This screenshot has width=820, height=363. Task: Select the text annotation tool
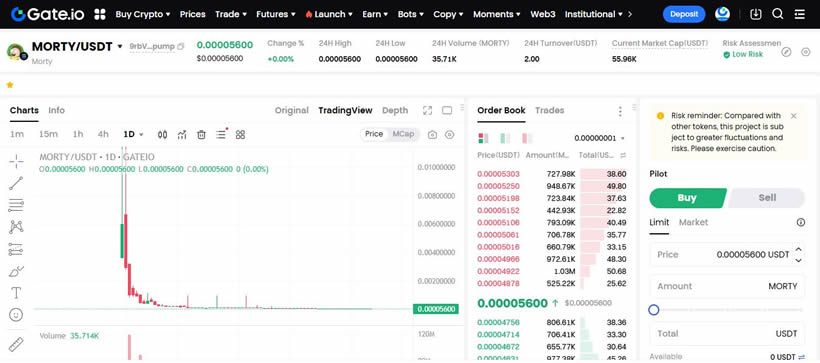click(16, 293)
